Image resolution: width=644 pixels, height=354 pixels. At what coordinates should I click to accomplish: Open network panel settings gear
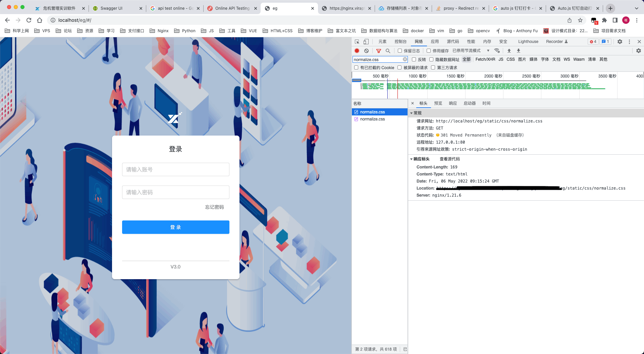(639, 51)
